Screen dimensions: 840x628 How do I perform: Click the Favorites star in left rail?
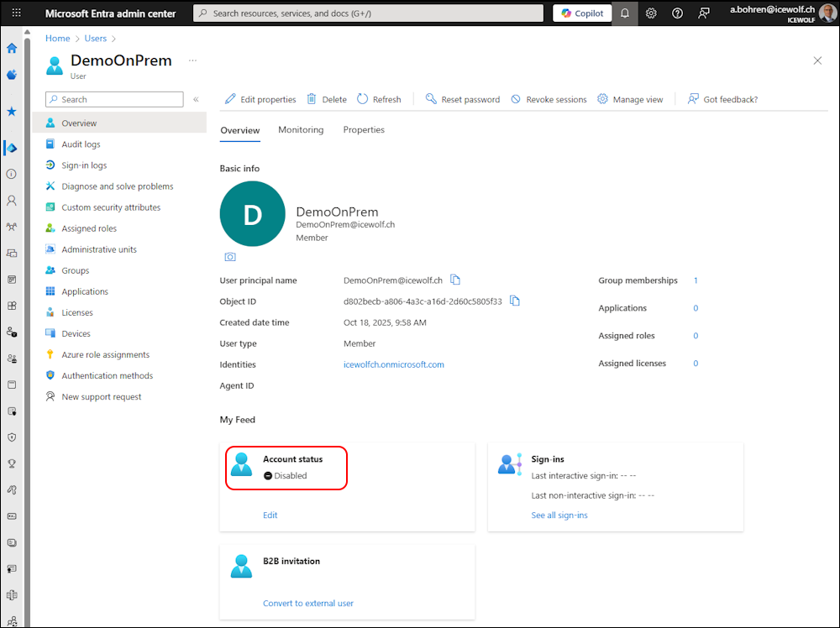pos(12,111)
